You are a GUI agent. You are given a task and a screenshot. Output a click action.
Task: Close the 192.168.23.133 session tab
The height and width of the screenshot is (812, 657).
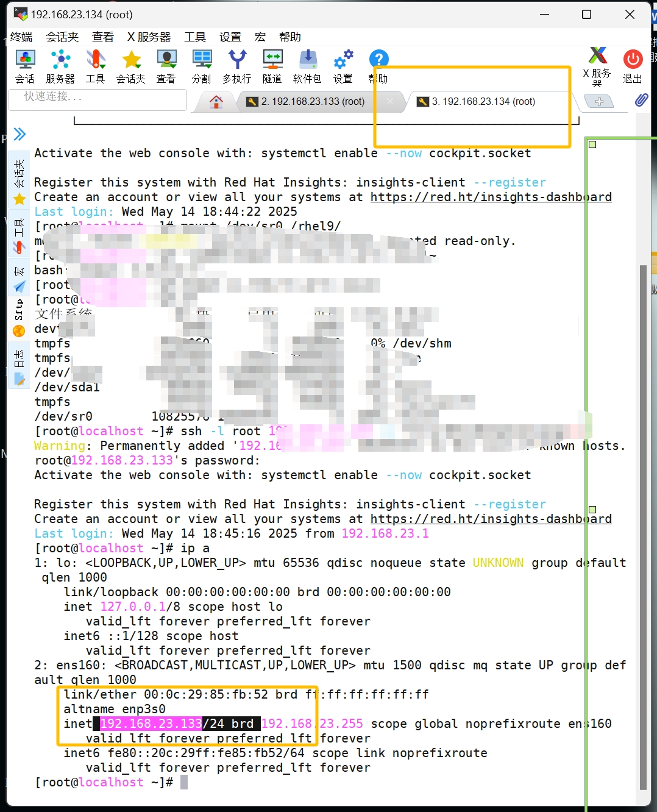(390, 101)
